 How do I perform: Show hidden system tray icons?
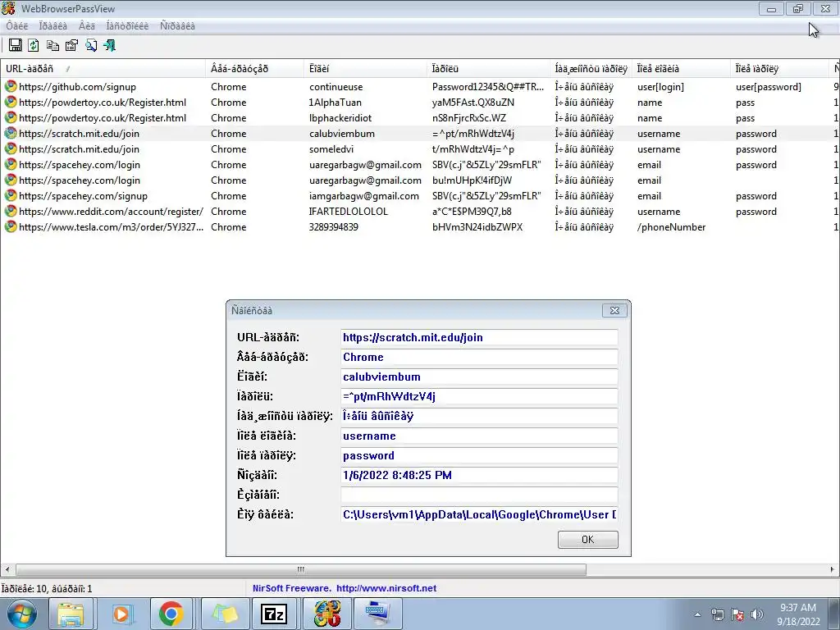coord(697,614)
